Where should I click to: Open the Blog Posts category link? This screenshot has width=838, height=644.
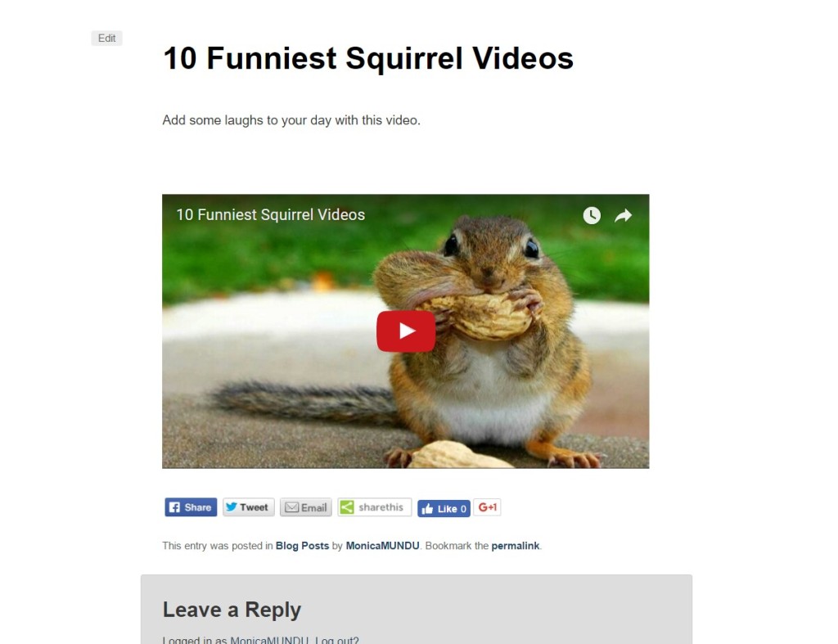[302, 546]
